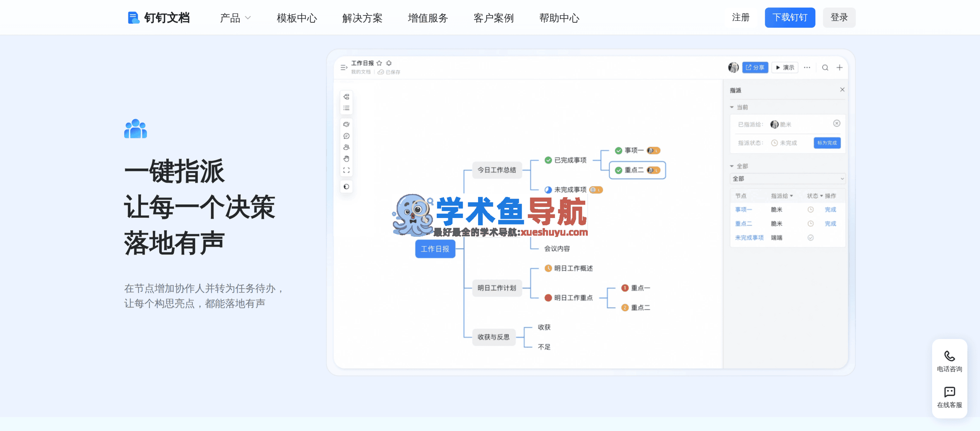Viewport: 980px width, 431px height.
Task: Remove assignee 脆米 with circled X
Action: coord(837,124)
